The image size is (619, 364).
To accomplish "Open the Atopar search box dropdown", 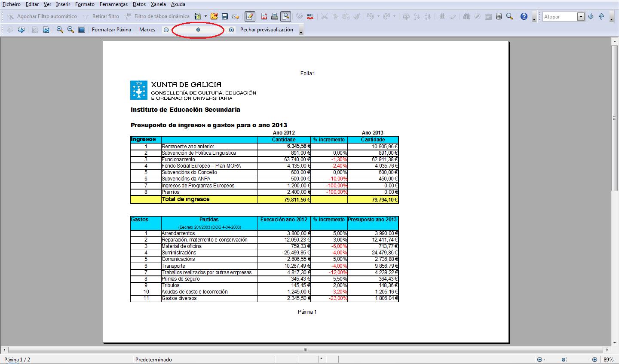I will click(581, 17).
